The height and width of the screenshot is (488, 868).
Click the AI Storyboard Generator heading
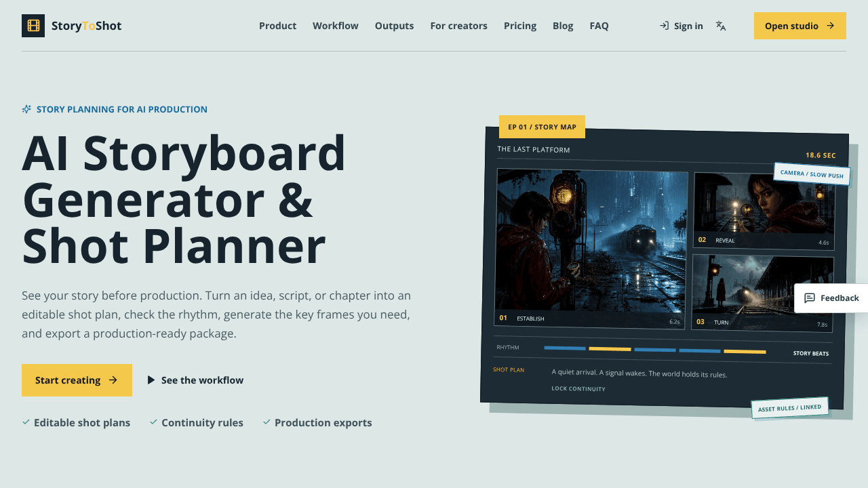pyautogui.click(x=184, y=199)
